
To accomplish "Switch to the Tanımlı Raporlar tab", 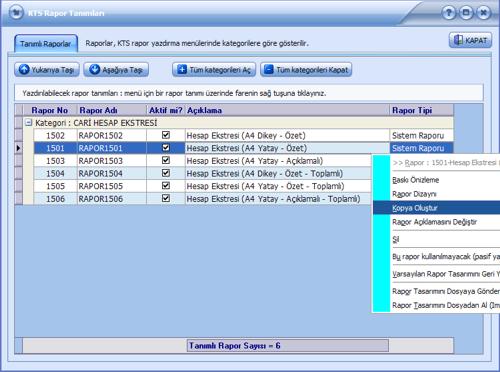I will coord(46,44).
